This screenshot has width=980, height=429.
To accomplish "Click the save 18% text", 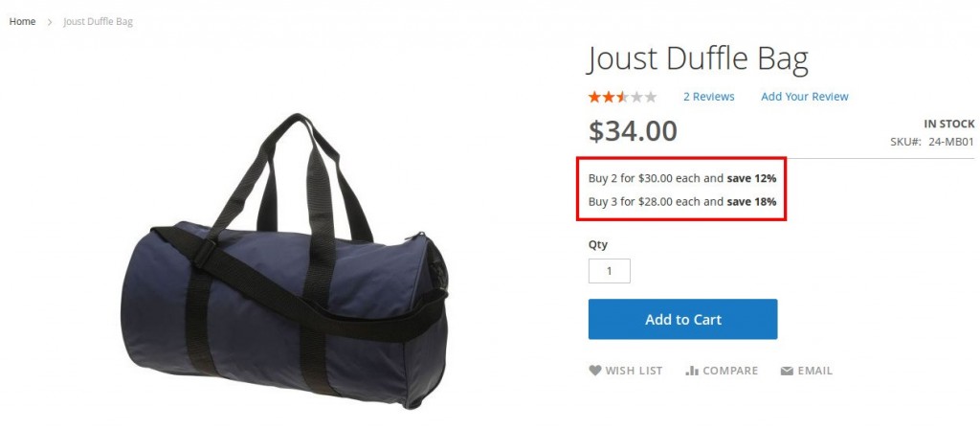I will (x=751, y=202).
